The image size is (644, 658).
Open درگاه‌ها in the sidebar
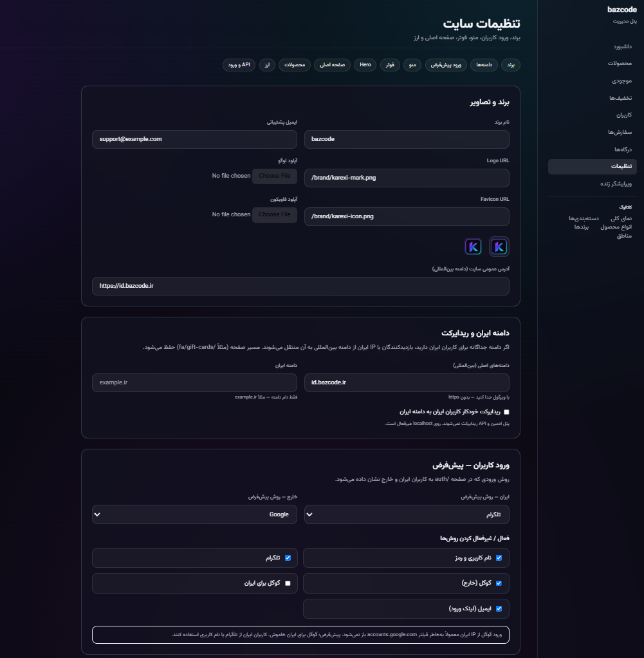623,149
